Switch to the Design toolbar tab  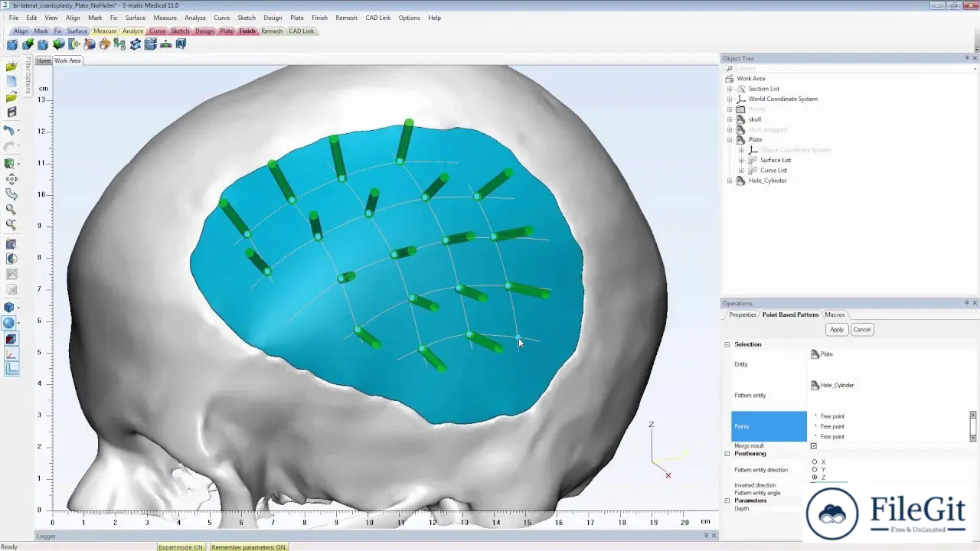(x=204, y=31)
